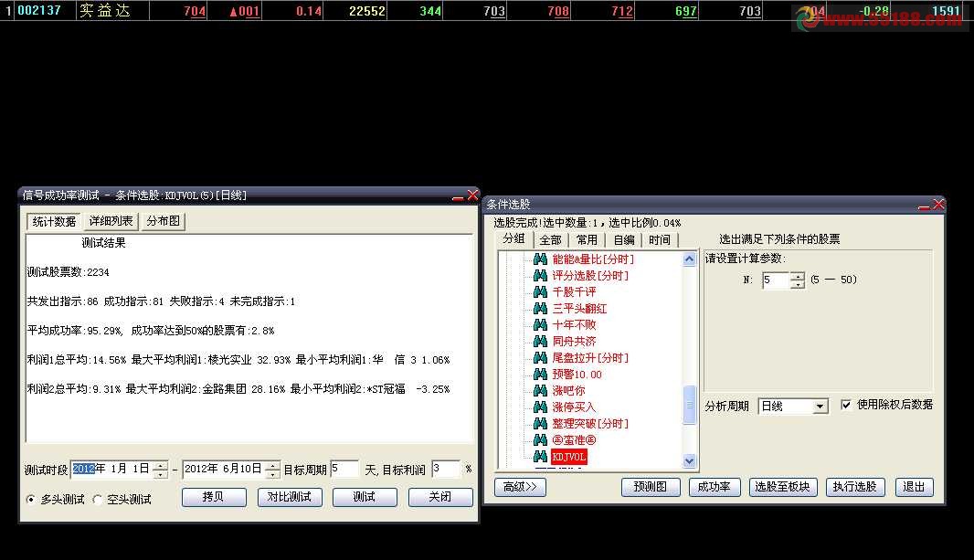Screen dimensions: 974x560
Task: Click N parameter stepper arrows
Action: (x=797, y=280)
